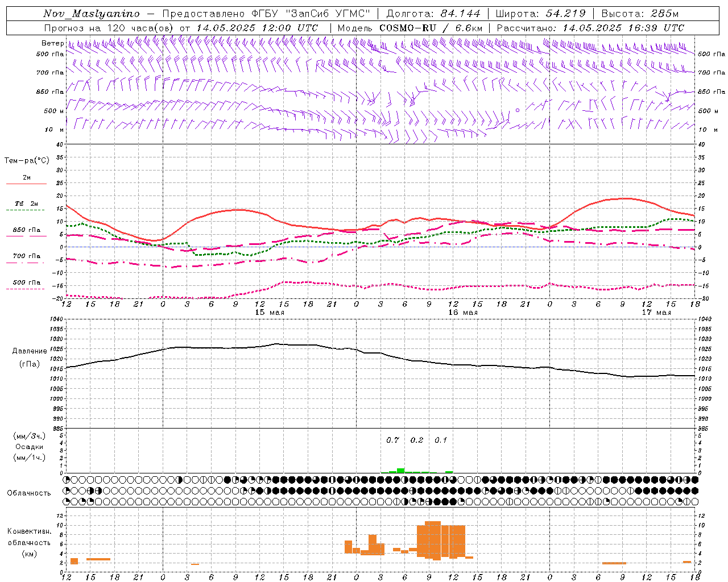This screenshot has height=582, width=728.
Task: Click the Тем-ра(°C) panel label
Action: 27,161
